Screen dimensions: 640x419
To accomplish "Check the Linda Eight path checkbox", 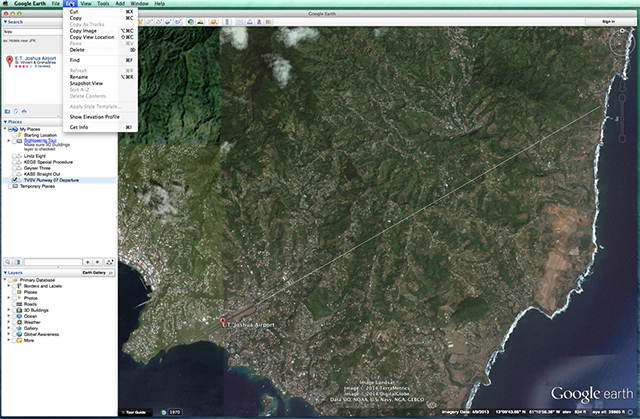I will click(14, 156).
